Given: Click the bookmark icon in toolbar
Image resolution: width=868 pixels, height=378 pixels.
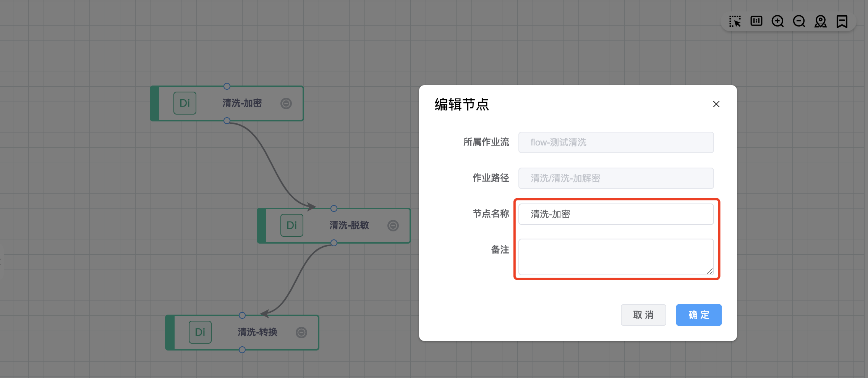Looking at the screenshot, I should pos(842,21).
